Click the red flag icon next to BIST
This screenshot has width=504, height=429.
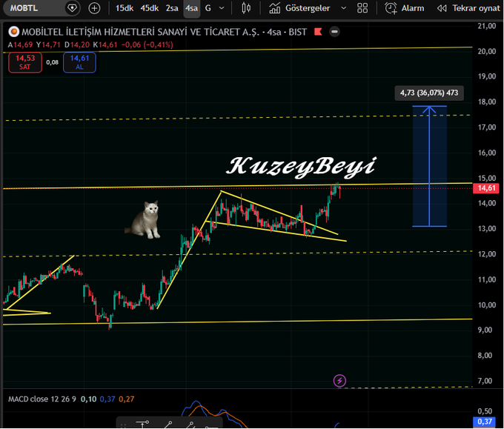(318, 32)
